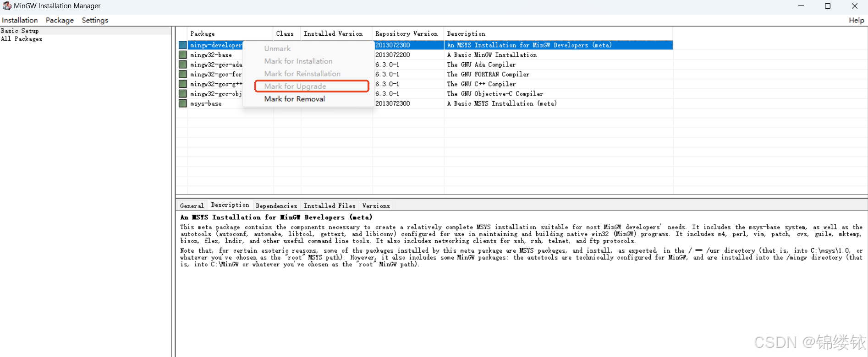Click the MinGW app icon in title bar
868x357 pixels.
(6, 6)
